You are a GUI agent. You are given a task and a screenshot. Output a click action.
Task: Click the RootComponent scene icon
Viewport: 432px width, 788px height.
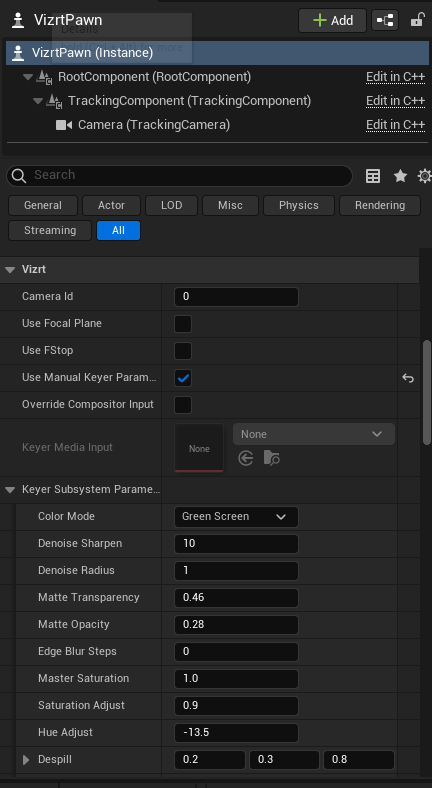[44, 77]
